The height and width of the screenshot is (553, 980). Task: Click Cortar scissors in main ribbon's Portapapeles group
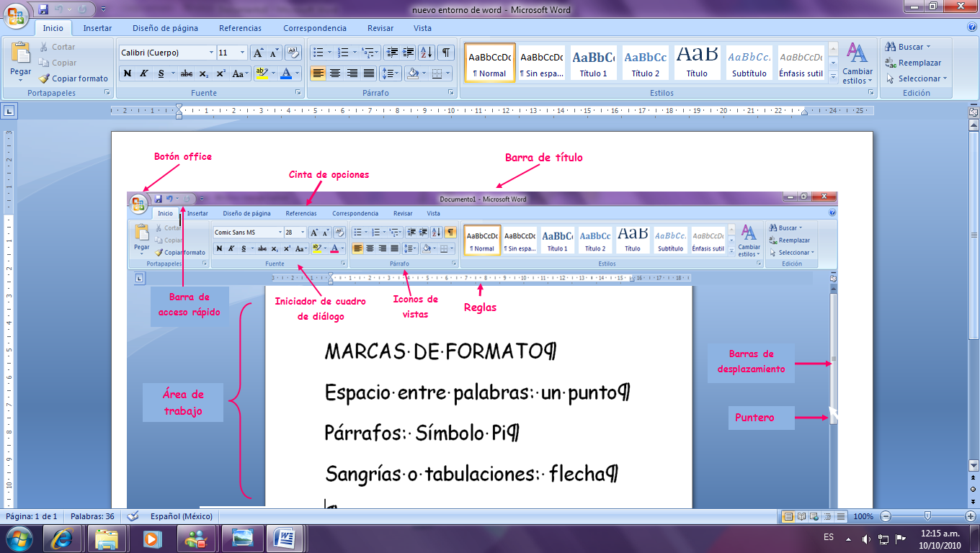(x=44, y=47)
